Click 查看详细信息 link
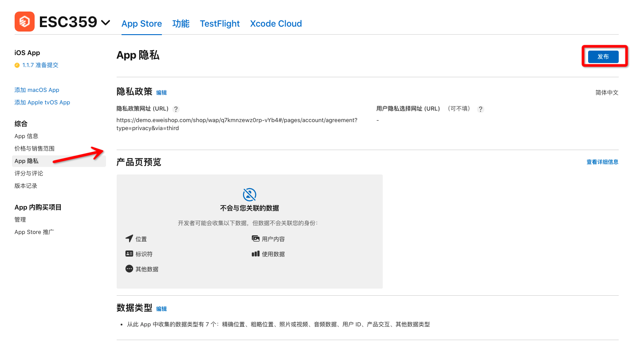644x341 pixels. [602, 162]
